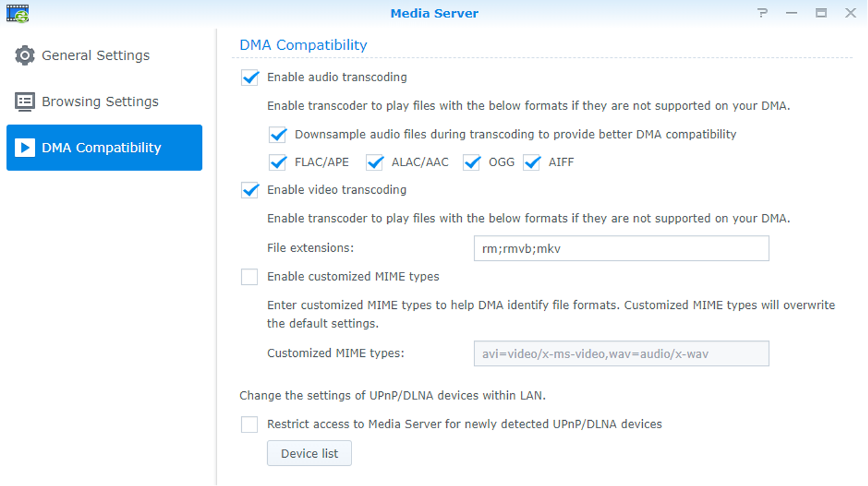The width and height of the screenshot is (868, 486).
Task: Click the Browsing Settings list icon
Action: click(25, 102)
